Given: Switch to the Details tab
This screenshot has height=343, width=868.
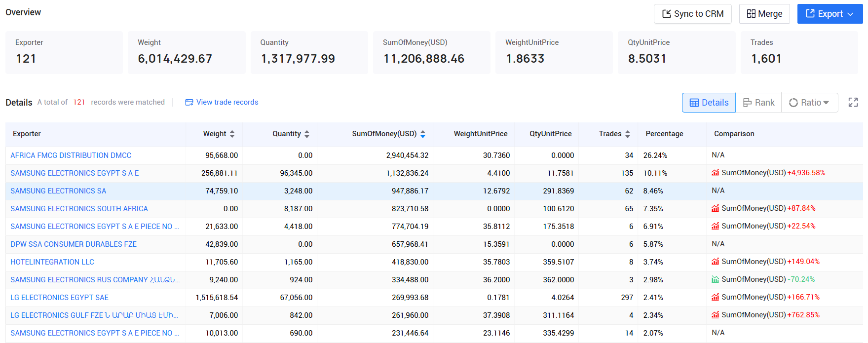Looking at the screenshot, I should [709, 103].
